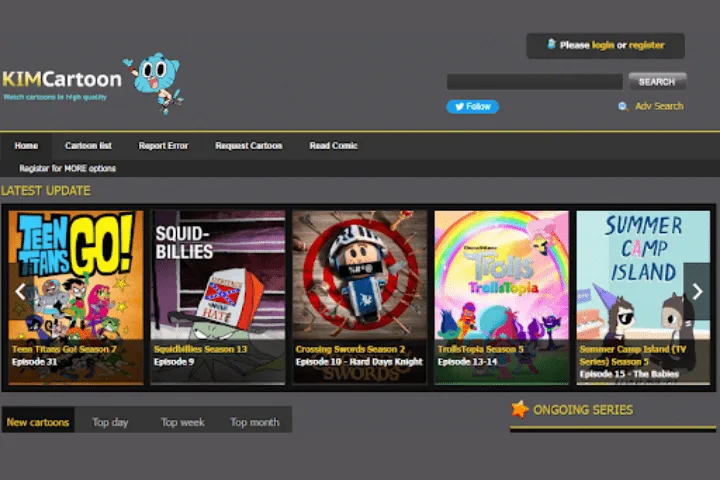
Task: Open the register link
Action: (x=647, y=45)
